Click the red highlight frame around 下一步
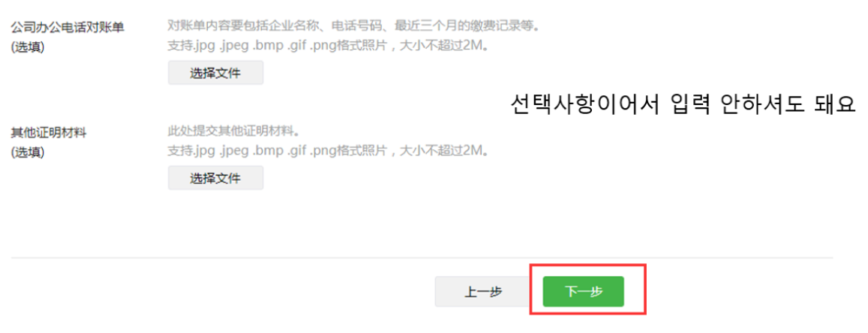 pos(588,289)
